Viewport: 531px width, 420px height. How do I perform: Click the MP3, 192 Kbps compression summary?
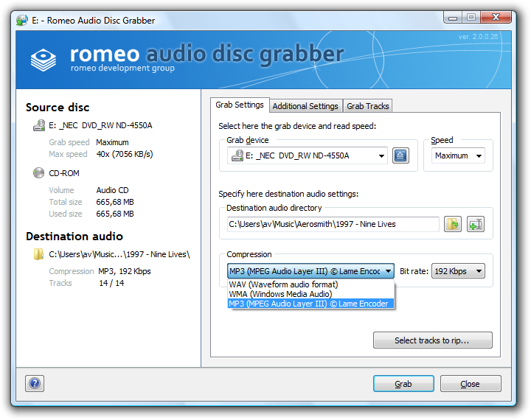click(x=125, y=271)
